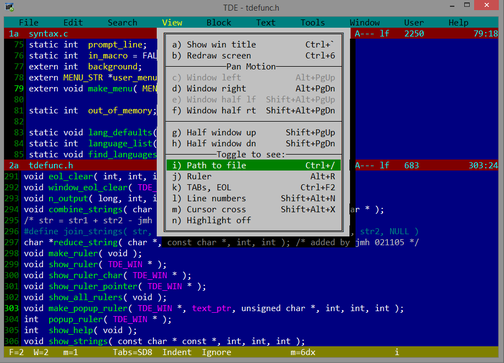Click '683' line count in tdefunc.h header
This screenshot has height=363, width=504.
412,165
